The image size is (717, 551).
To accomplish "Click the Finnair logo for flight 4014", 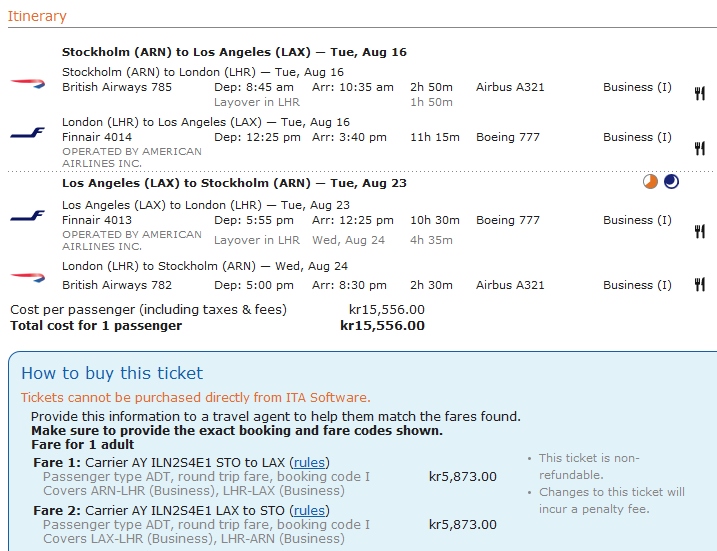I will [27, 132].
